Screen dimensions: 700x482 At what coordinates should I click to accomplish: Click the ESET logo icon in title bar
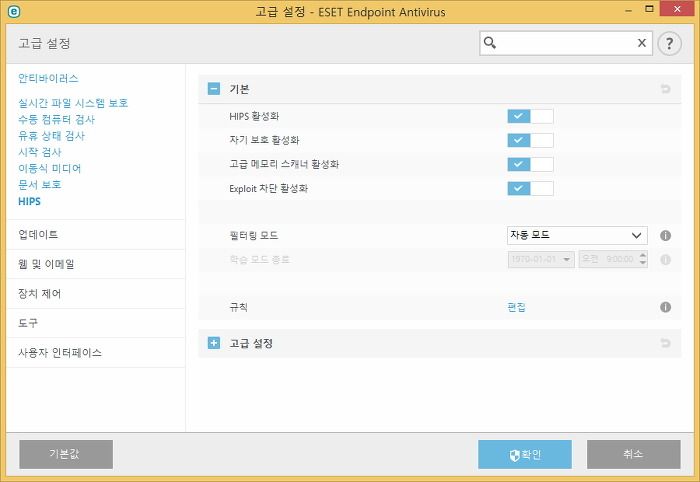[14, 12]
